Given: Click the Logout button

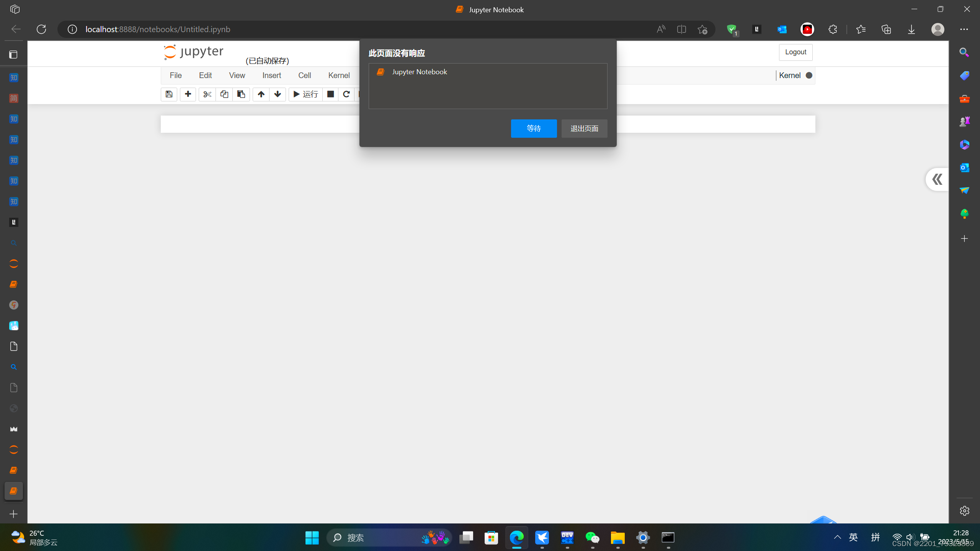Looking at the screenshot, I should (795, 52).
